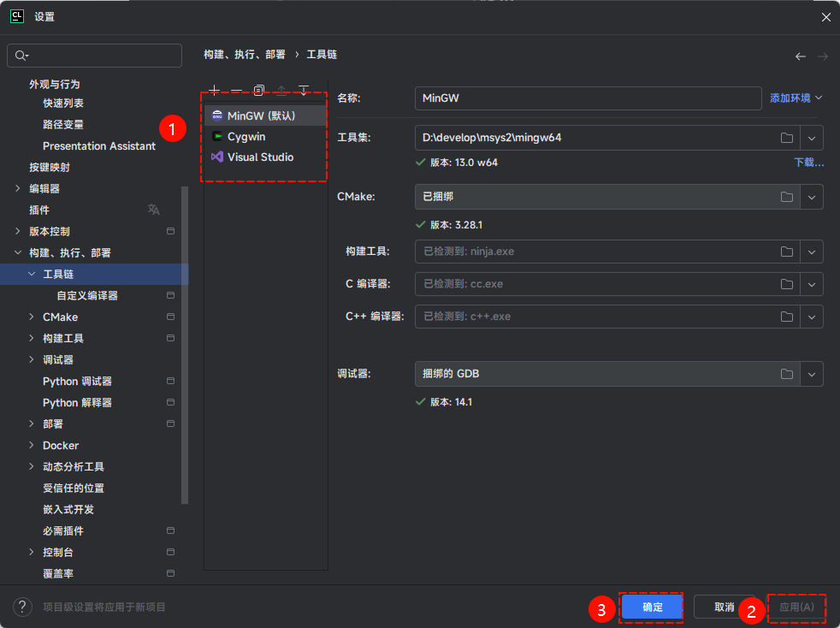
Task: Remove the selected toolchain with the minus icon
Action: point(236,91)
